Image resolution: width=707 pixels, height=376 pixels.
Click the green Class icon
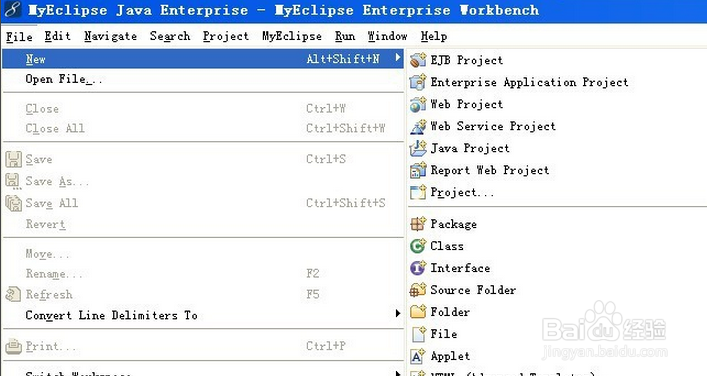418,246
